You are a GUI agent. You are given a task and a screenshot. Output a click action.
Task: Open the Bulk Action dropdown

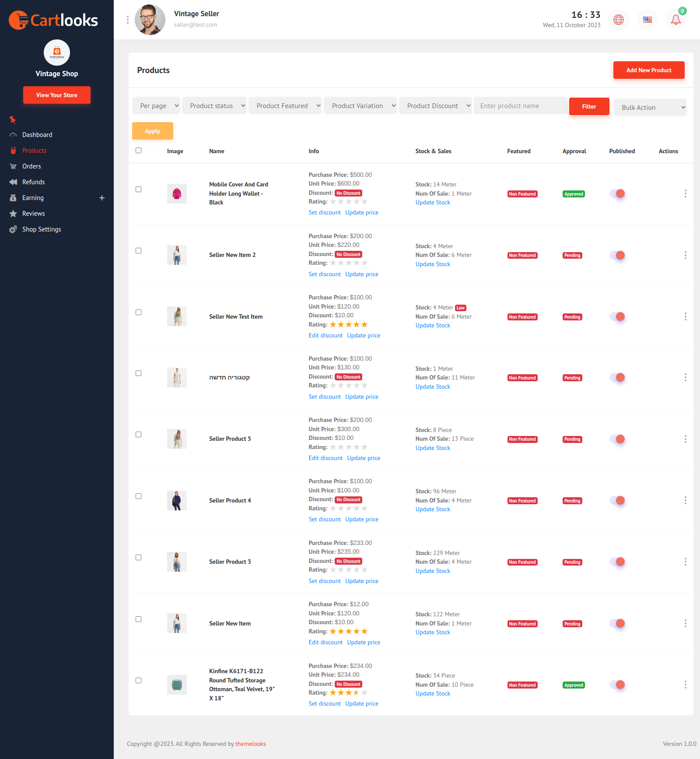click(x=650, y=107)
